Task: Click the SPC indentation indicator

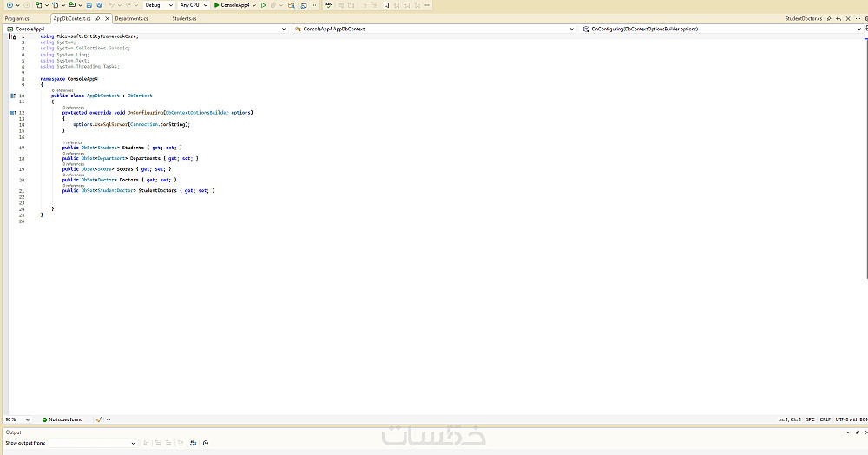Action: pos(811,419)
